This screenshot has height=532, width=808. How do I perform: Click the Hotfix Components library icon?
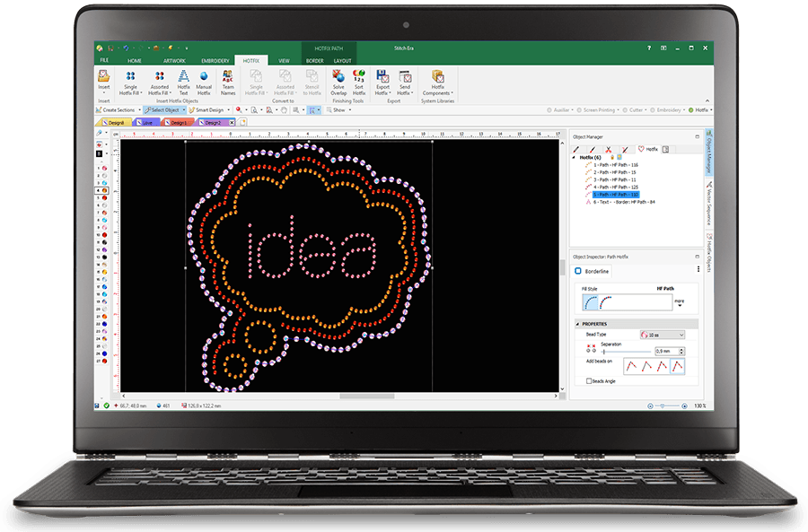click(437, 82)
